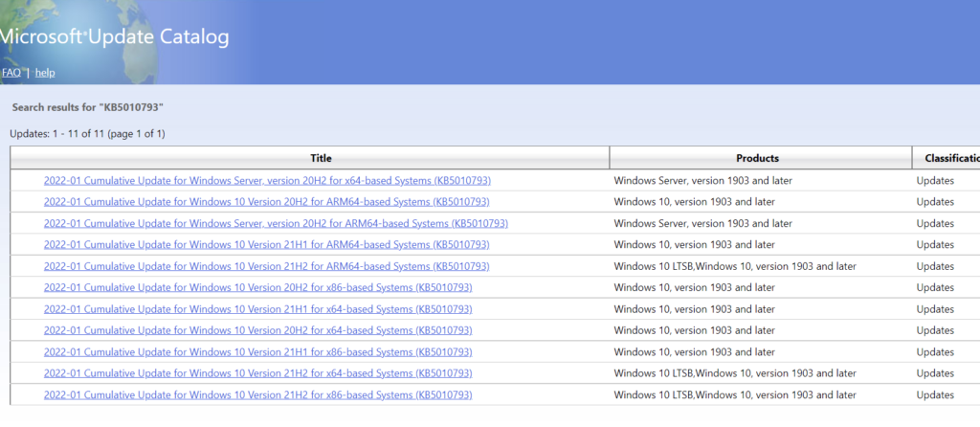The width and height of the screenshot is (980, 427).
Task: Click Updates classification in Windows Server 20H2 x64 row
Action: click(x=935, y=181)
